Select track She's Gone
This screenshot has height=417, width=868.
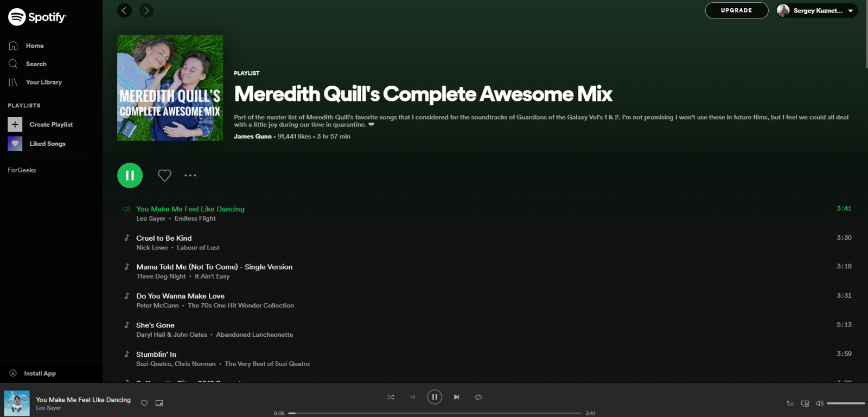[155, 325]
